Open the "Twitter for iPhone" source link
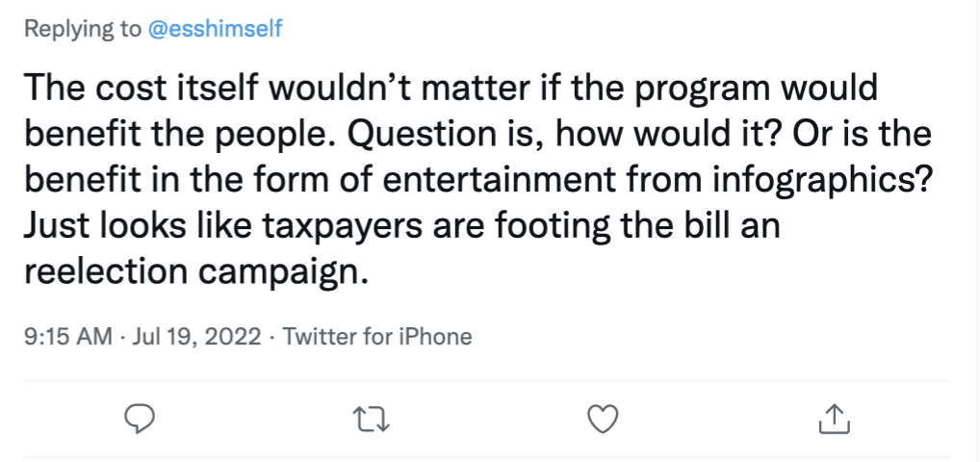This screenshot has height=462, width=980. (377, 337)
